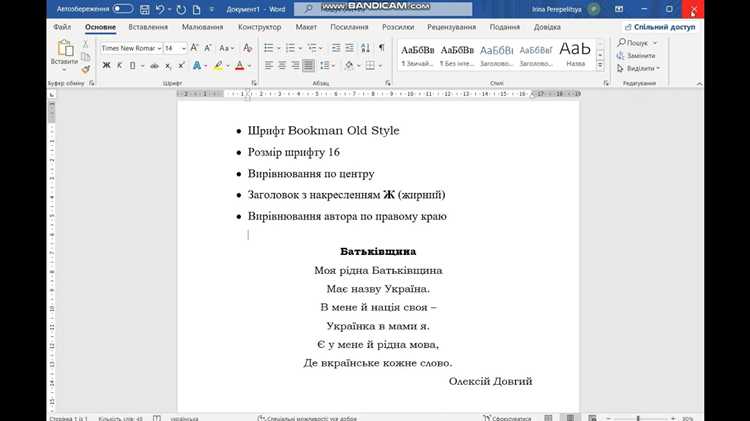Image resolution: width=750 pixels, height=421 pixels.
Task: Increase indent with the indent icon
Action: pyautogui.click(x=350, y=48)
